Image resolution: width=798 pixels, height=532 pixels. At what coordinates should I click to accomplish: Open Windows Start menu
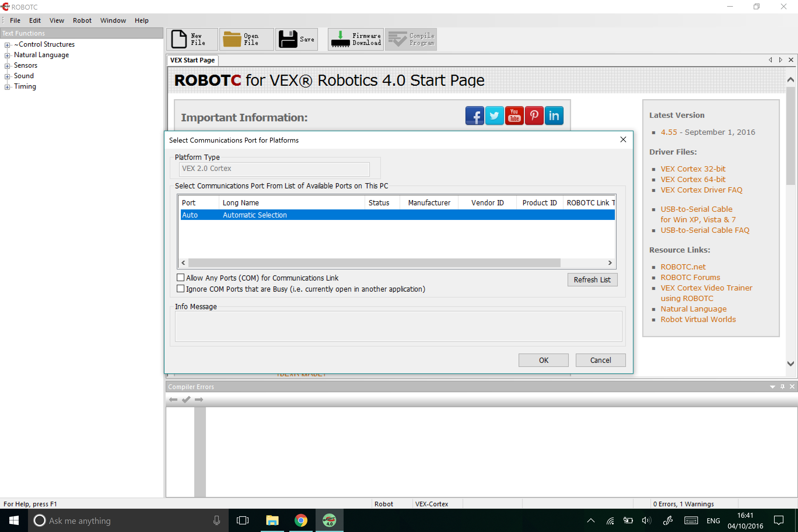14,520
